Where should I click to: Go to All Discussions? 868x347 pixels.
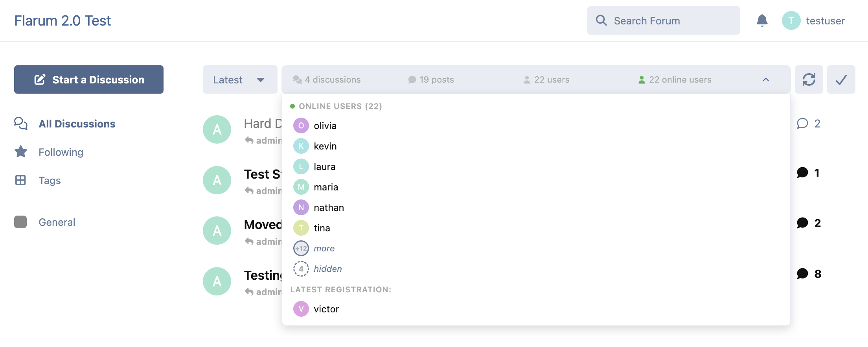[x=77, y=124]
